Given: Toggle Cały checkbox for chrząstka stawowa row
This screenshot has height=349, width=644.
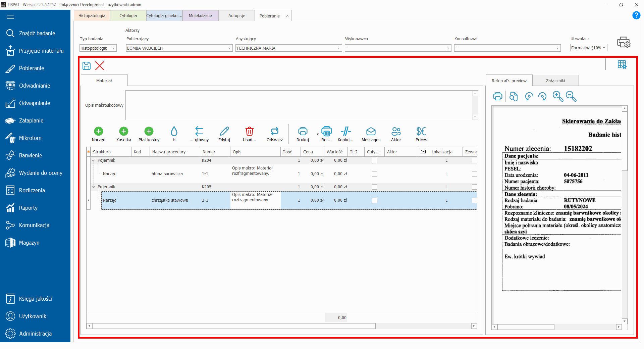Looking at the screenshot, I should (x=375, y=200).
